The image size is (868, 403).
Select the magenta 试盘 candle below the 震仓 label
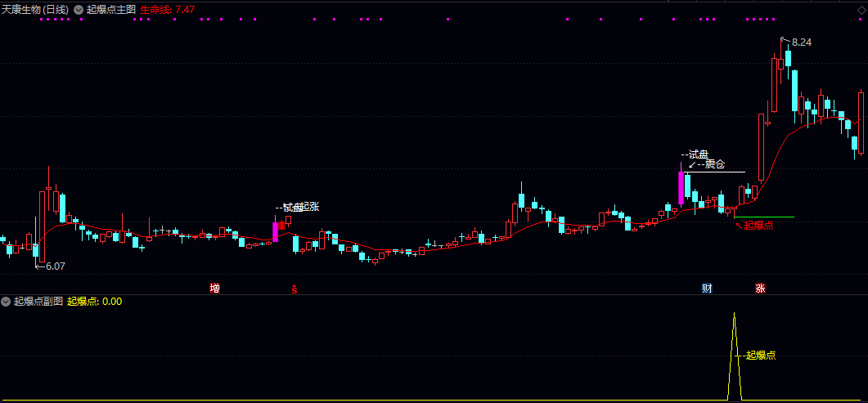tap(681, 188)
